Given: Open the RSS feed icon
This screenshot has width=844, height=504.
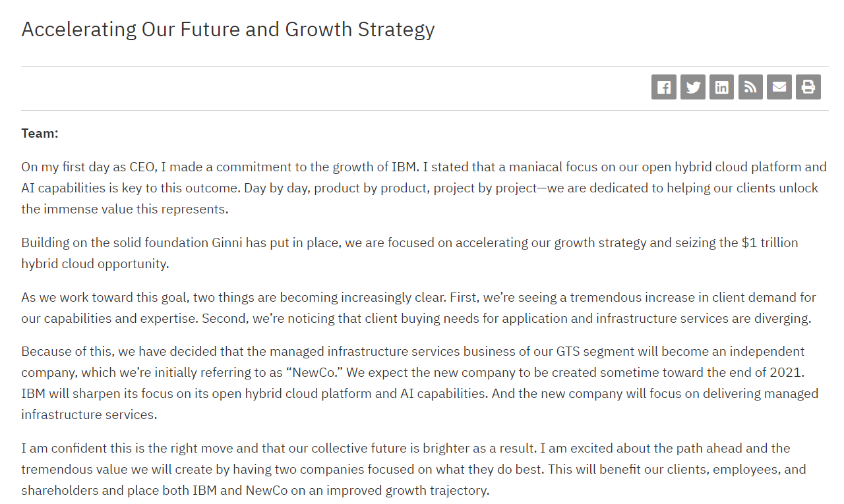Looking at the screenshot, I should 750,87.
